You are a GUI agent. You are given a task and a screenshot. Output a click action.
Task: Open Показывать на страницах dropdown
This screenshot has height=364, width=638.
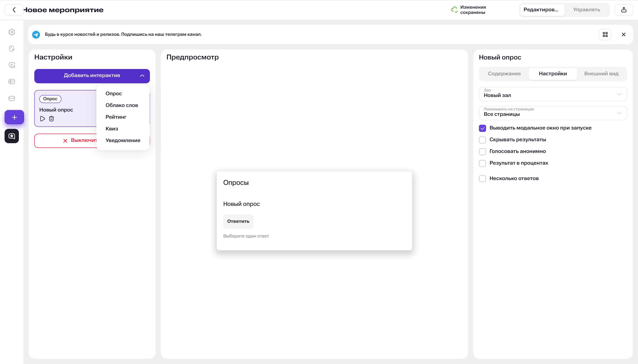tap(553, 113)
